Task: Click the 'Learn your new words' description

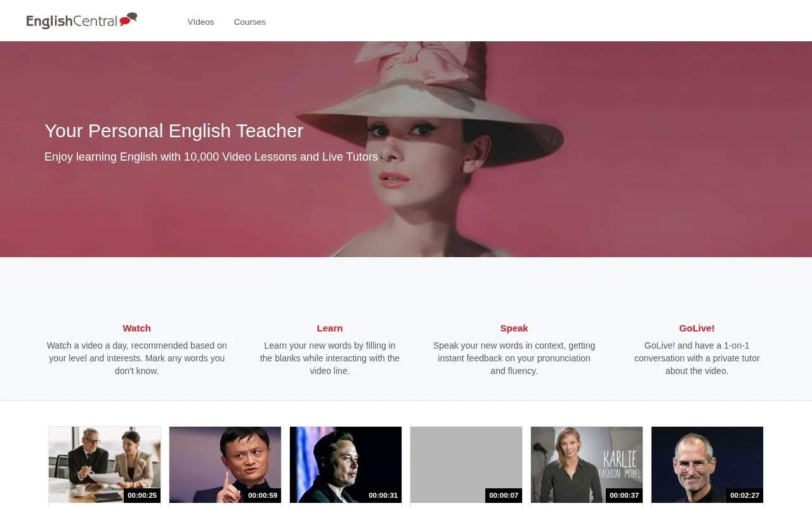Action: coord(330,358)
